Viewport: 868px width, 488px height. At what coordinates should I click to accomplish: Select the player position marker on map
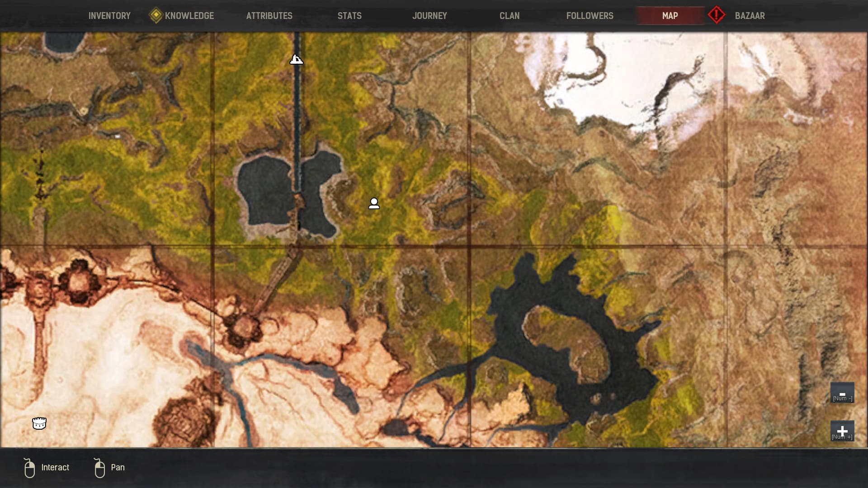(374, 203)
